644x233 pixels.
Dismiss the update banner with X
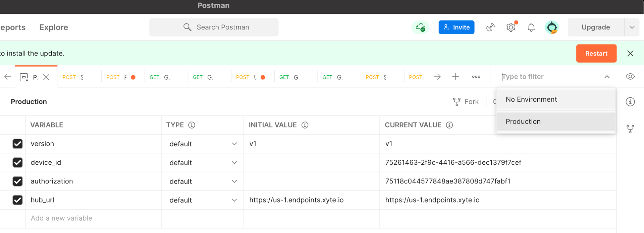[630, 53]
